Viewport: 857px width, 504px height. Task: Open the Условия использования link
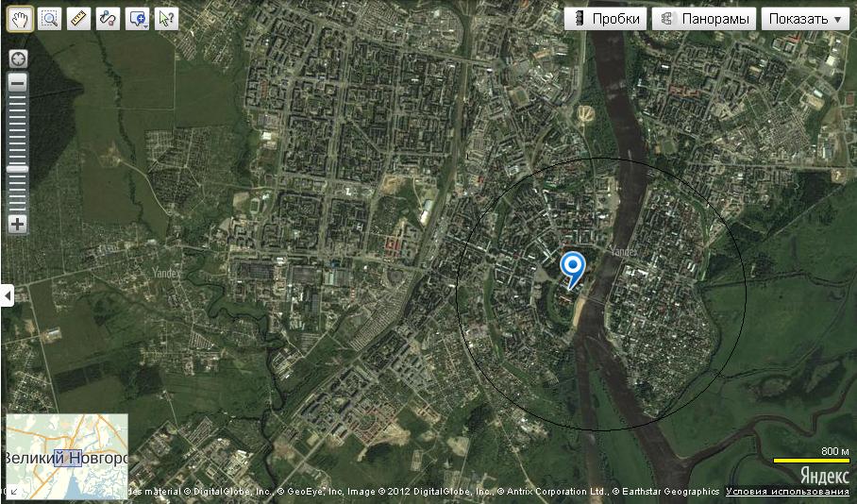click(x=787, y=492)
